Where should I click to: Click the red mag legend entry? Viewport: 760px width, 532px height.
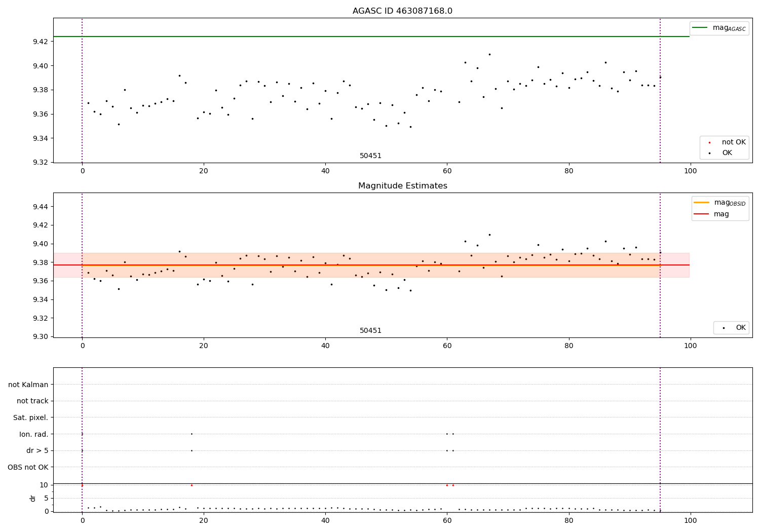[711, 214]
